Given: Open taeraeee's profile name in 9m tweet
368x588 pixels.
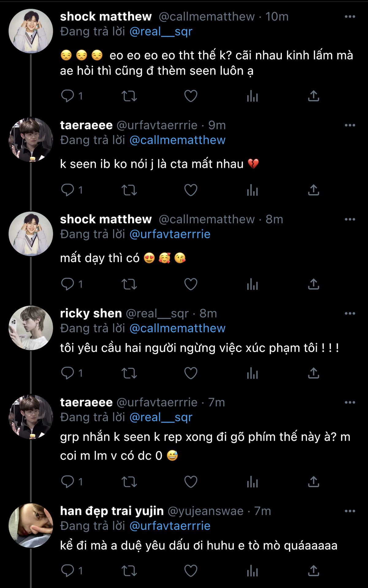Looking at the screenshot, I should coord(86,125).
